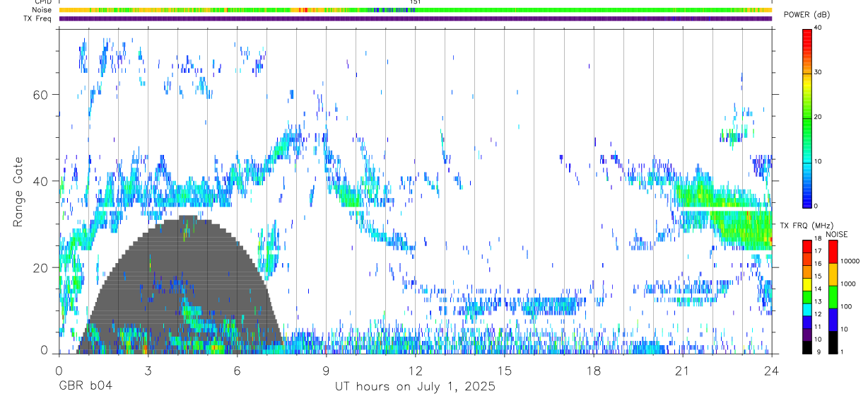The image size is (868, 401).
Task: Click the '40' label on the POWER colorbar
Action: click(818, 28)
